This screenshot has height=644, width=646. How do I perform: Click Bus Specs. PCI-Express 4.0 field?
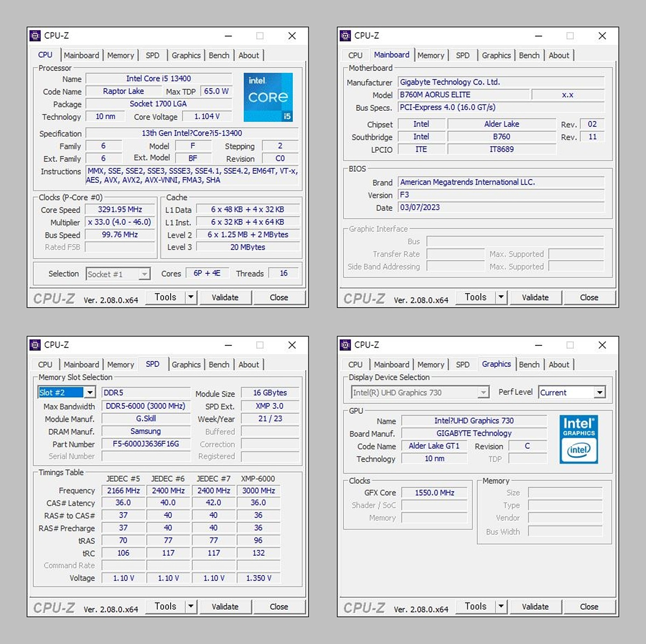[501, 108]
